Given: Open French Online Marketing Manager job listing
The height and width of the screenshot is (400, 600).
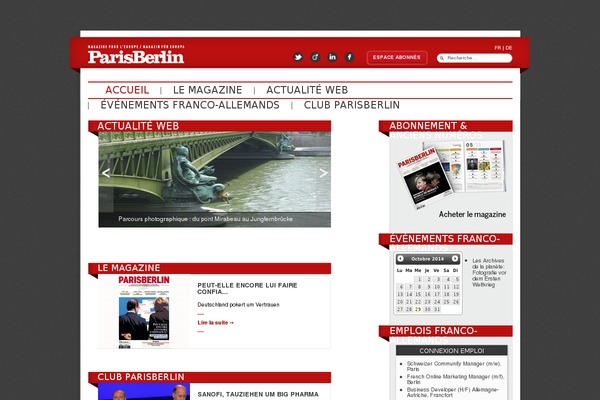Looking at the screenshot, I should (455, 379).
